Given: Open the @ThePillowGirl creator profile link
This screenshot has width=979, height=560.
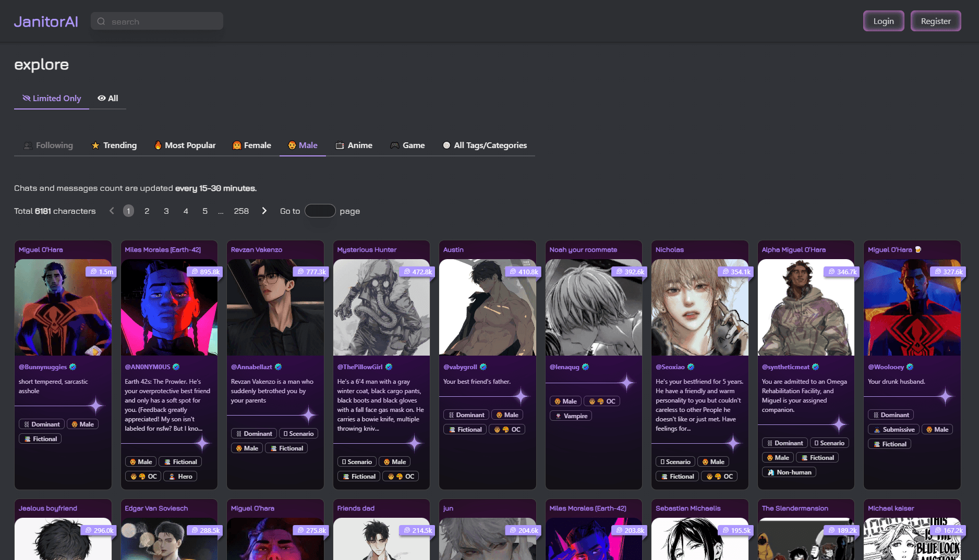Looking at the screenshot, I should click(360, 367).
